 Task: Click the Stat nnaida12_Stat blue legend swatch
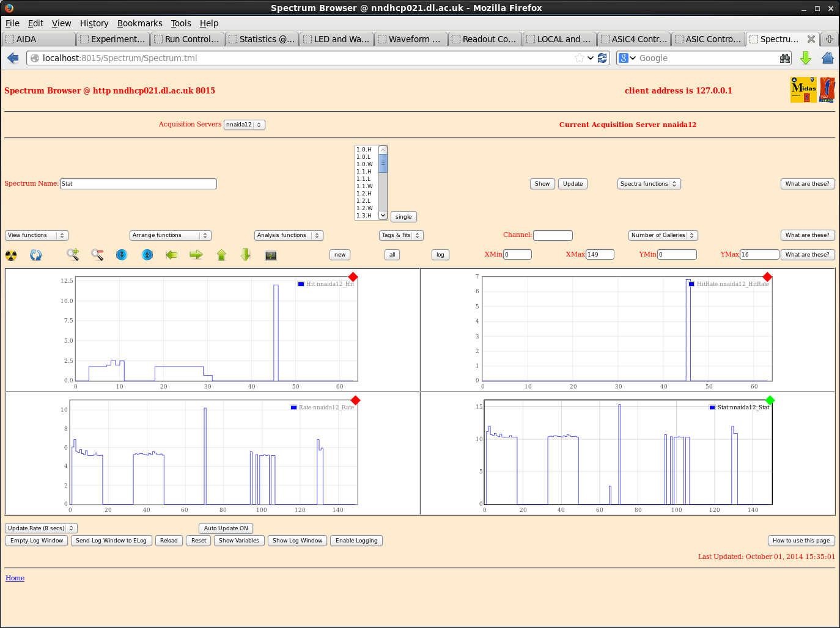click(712, 407)
